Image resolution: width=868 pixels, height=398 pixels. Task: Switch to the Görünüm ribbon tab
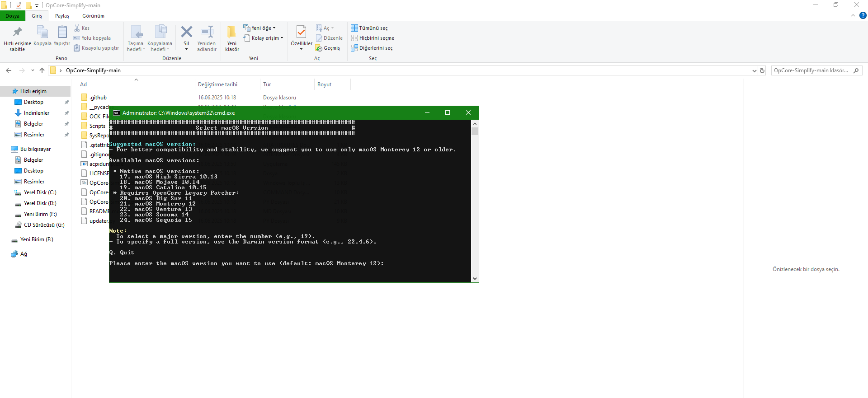tap(93, 16)
